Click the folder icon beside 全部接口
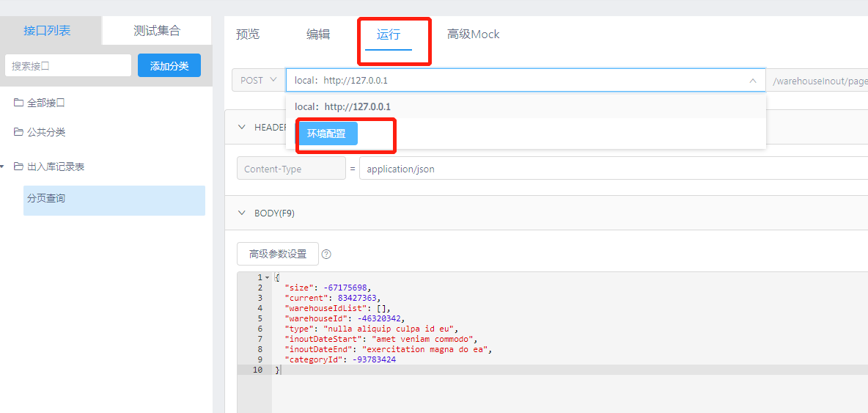 [x=18, y=103]
